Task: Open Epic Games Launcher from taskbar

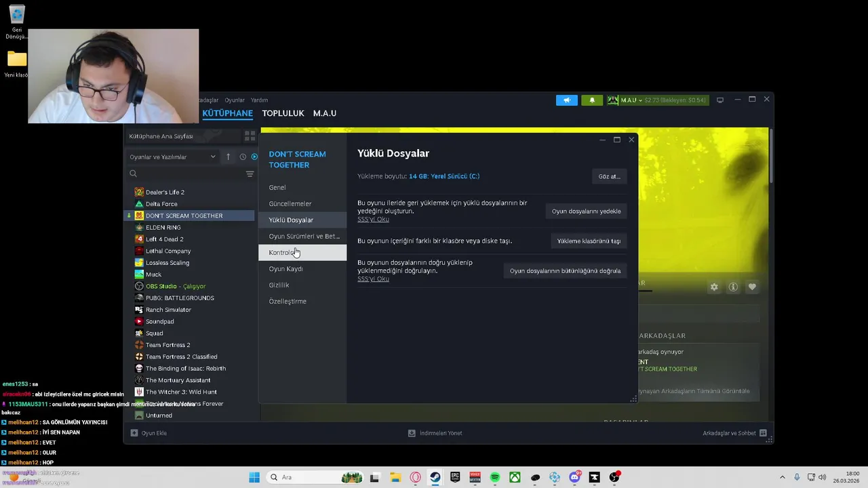Action: click(455, 477)
